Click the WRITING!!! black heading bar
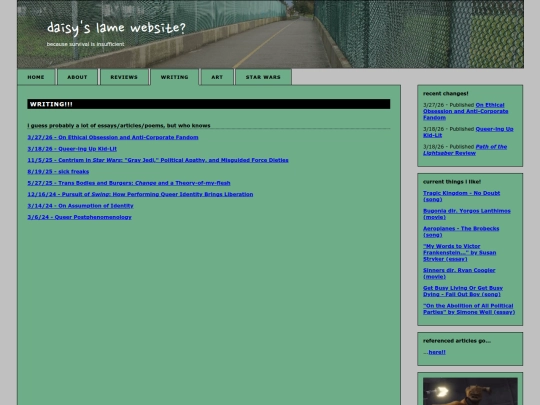The image size is (540, 405). tap(209, 104)
